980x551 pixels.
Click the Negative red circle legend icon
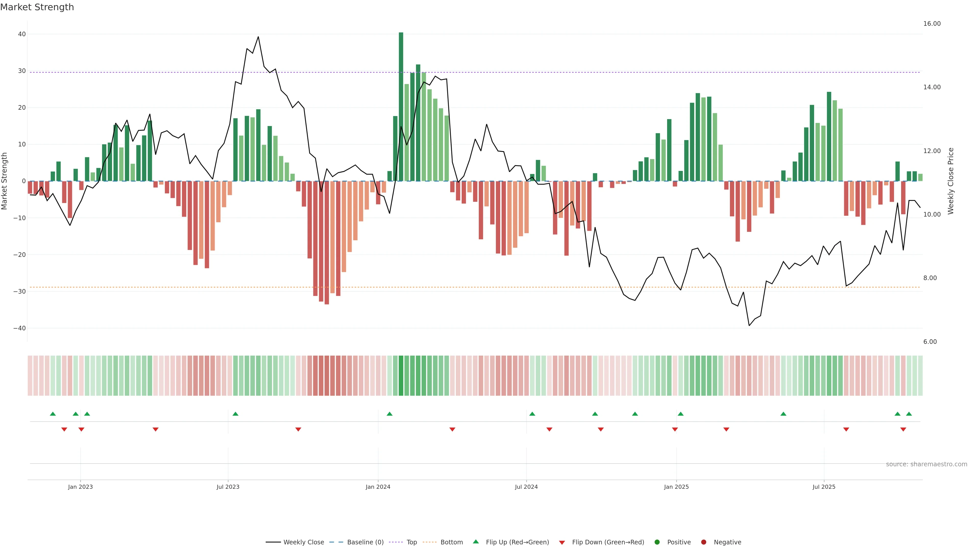[703, 542]
